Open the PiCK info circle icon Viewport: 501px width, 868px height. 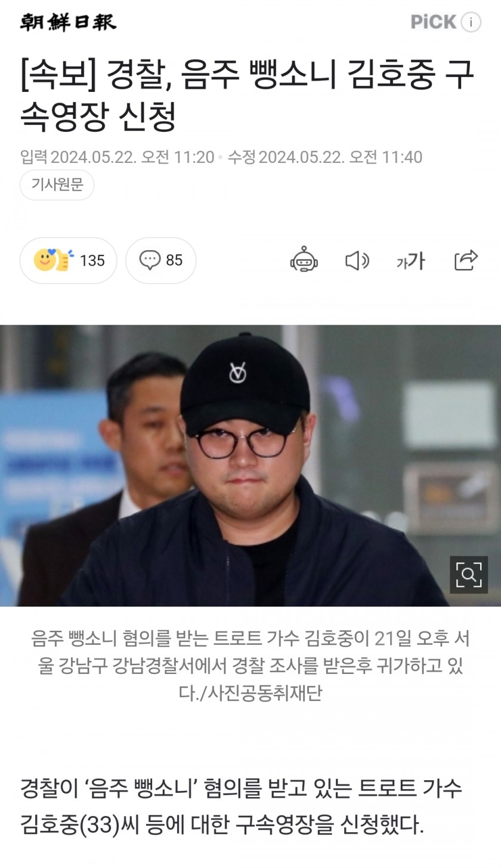pos(471,22)
